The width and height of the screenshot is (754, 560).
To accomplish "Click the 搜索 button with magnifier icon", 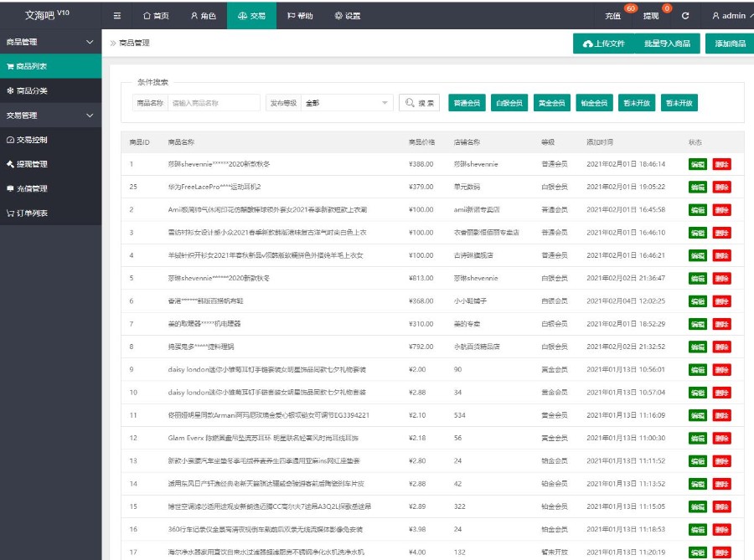I will [419, 103].
